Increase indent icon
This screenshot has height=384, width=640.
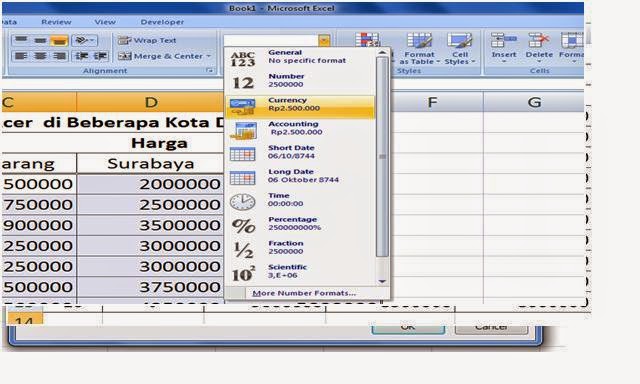(100, 56)
